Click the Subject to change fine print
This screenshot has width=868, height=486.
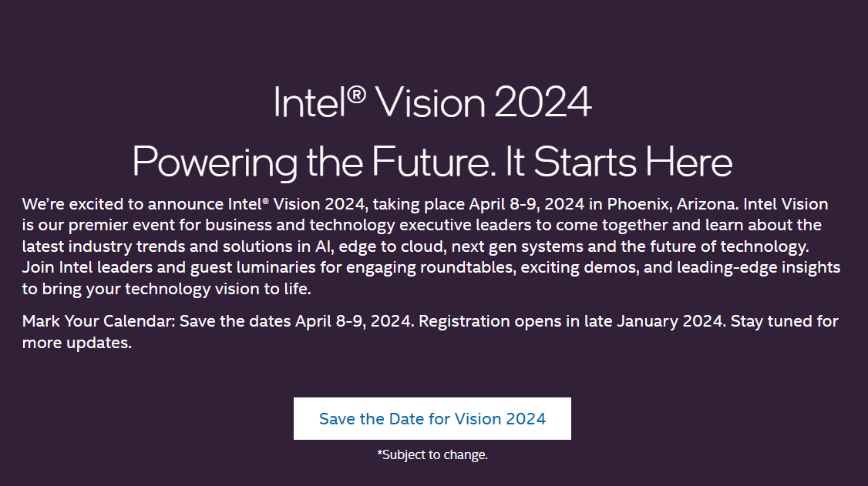point(432,454)
